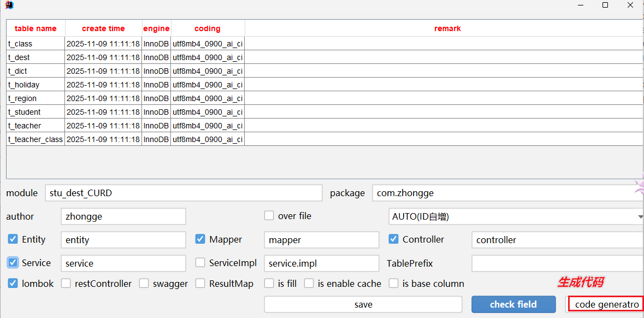Viewport: 644px width, 318px height.
Task: Click the author text field
Action: [x=123, y=216]
